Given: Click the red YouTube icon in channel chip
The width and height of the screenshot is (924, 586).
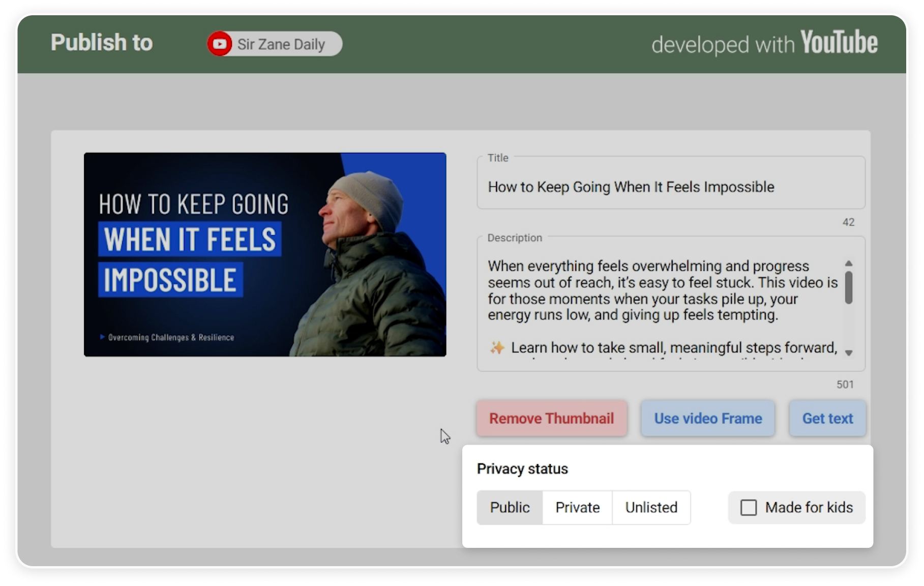Looking at the screenshot, I should (x=220, y=44).
